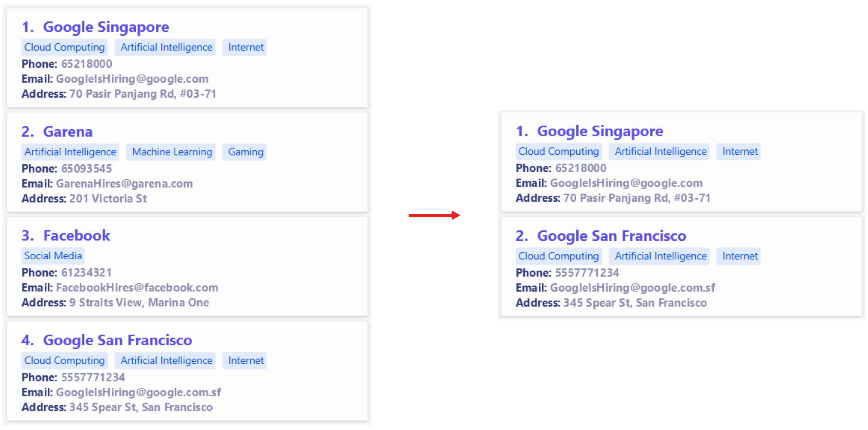Click the Social Media tag under Facebook
This screenshot has height=430, width=868.
(53, 256)
